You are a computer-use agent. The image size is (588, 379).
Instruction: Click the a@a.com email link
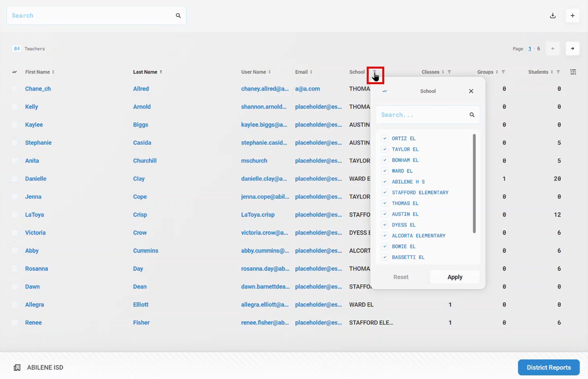[x=308, y=89]
